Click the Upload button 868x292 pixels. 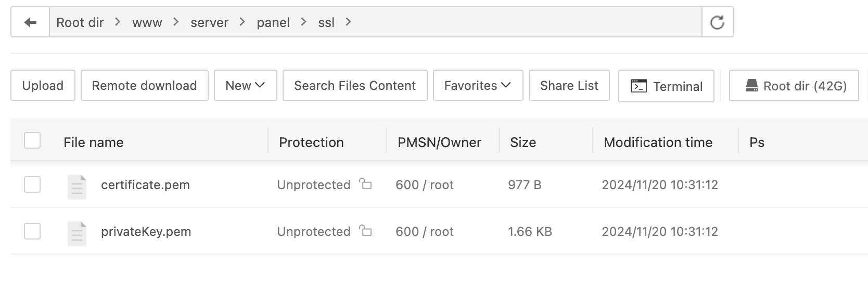point(43,86)
